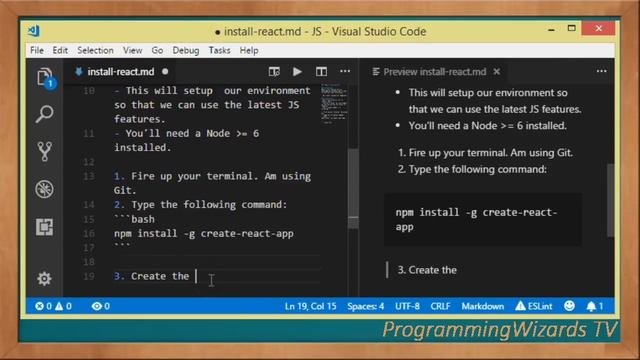Click the open preview to the side icon

tap(274, 72)
